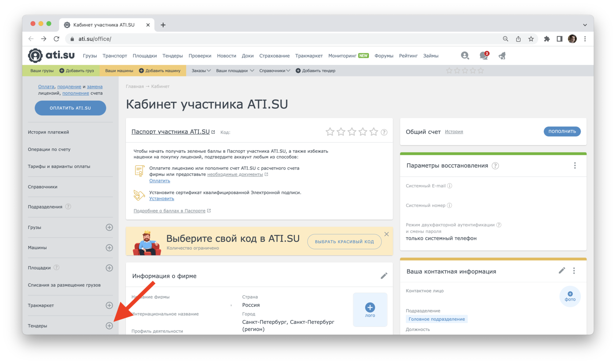The image size is (616, 364).
Task: Expand the Справочники dropdown in toolbar
Action: (x=275, y=71)
